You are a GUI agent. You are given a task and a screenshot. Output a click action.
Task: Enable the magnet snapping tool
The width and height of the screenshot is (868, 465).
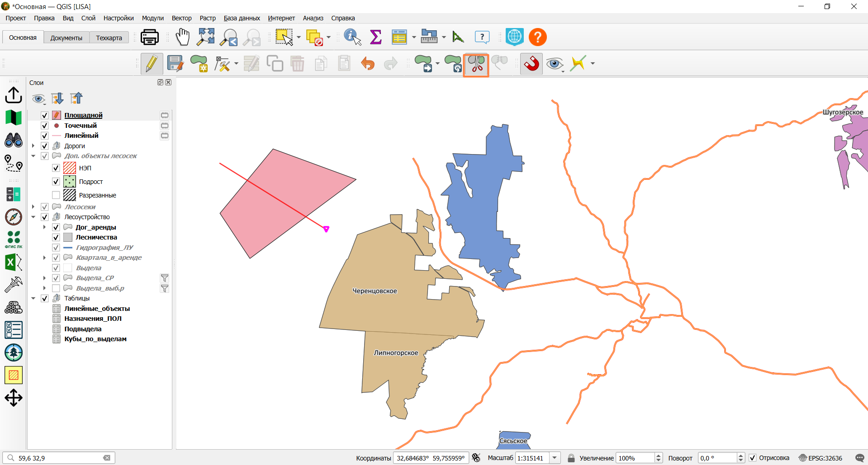coord(531,64)
